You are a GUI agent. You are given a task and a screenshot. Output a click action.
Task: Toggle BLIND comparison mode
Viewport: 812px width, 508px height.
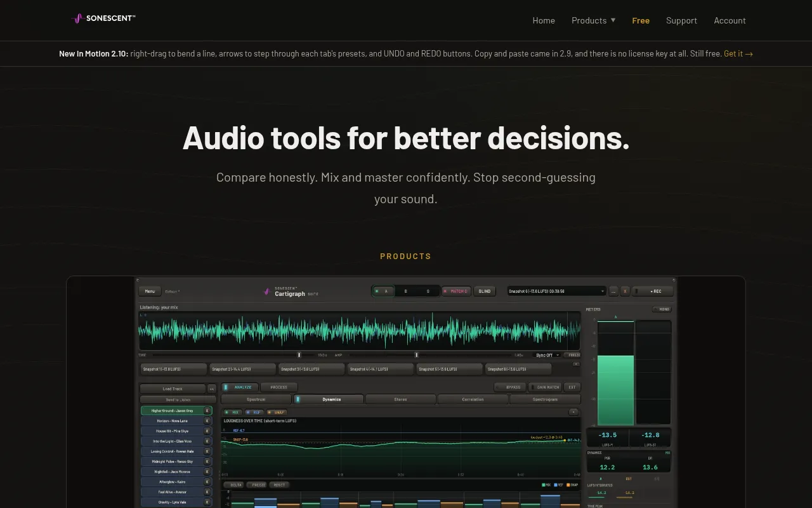click(485, 291)
